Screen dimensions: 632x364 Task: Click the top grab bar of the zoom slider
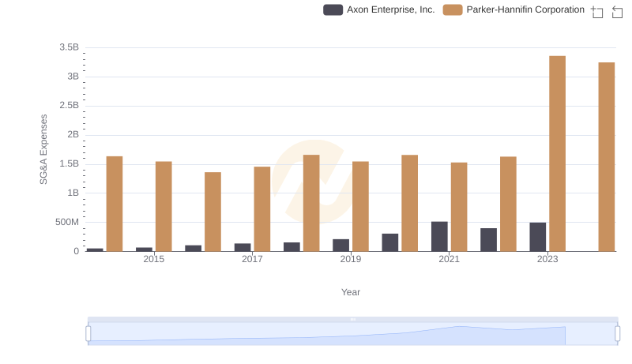pos(352,319)
